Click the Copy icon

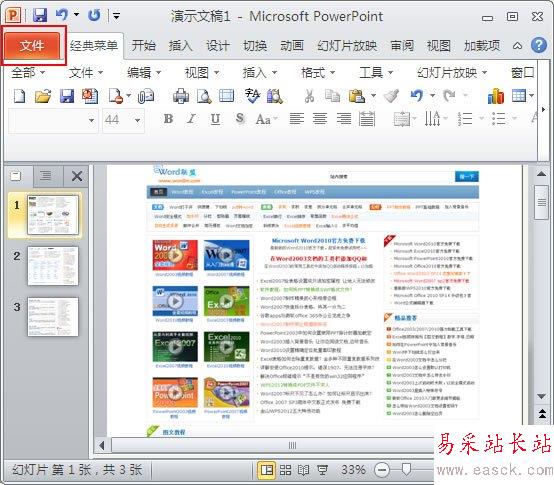pos(332,96)
